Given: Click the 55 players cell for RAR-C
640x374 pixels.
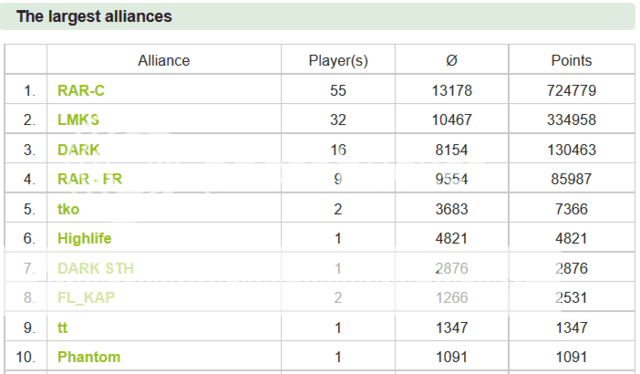Looking at the screenshot, I should (338, 90).
